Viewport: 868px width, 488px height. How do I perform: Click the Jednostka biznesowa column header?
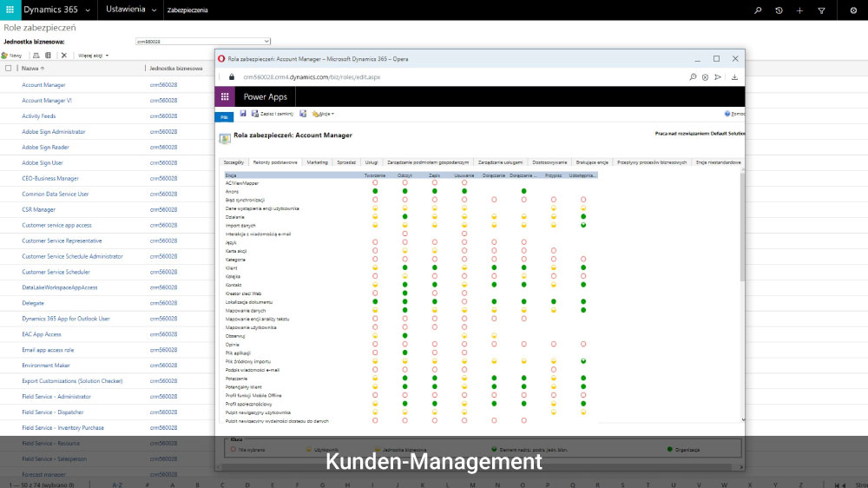point(176,68)
